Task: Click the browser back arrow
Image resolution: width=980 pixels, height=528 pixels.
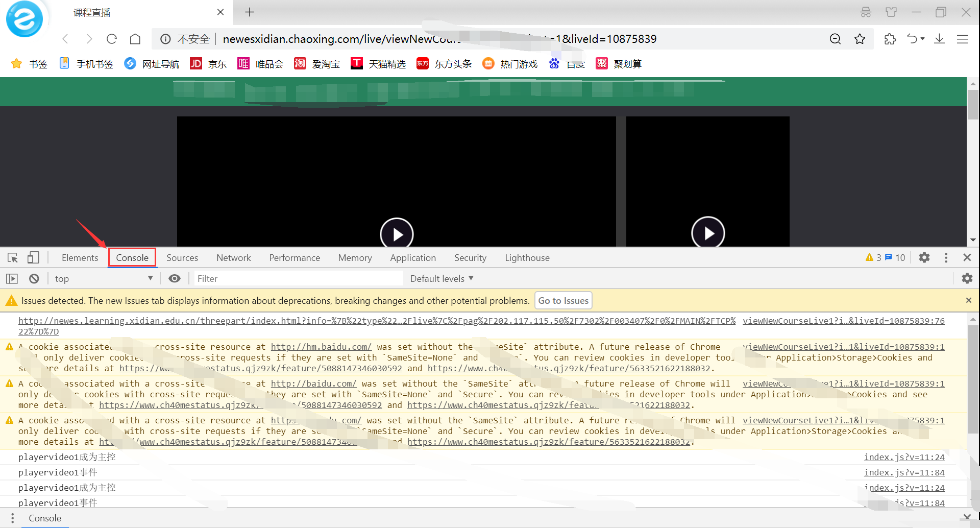Action: pyautogui.click(x=65, y=39)
